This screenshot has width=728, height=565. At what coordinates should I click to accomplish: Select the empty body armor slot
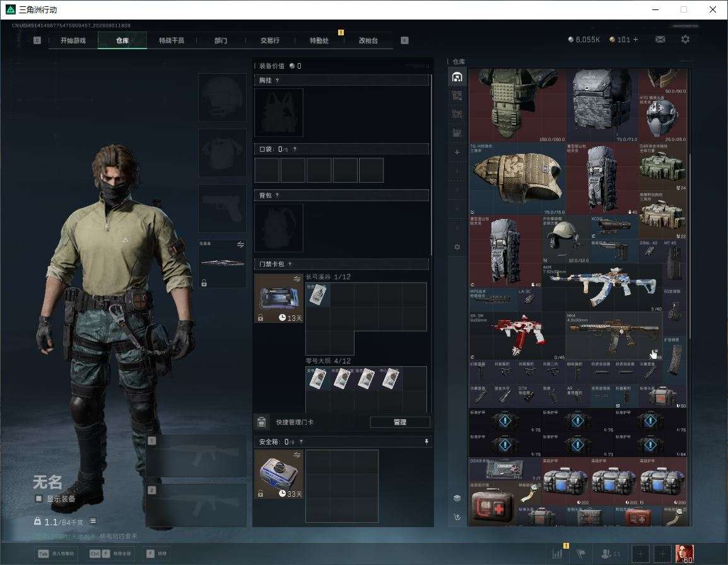(x=222, y=153)
